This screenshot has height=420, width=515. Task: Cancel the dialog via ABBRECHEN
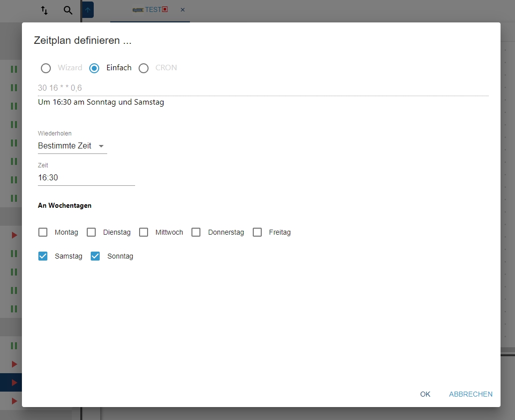[x=470, y=394]
